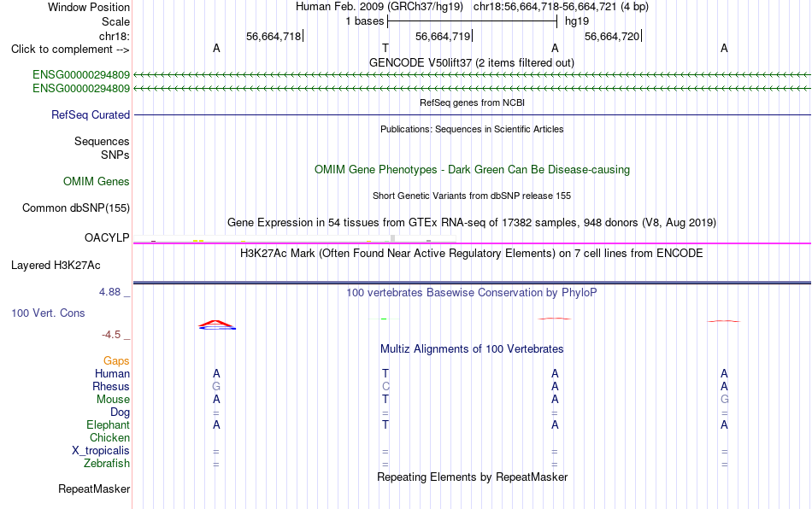
Task: Click Chicken species row label
Action: [x=109, y=437]
